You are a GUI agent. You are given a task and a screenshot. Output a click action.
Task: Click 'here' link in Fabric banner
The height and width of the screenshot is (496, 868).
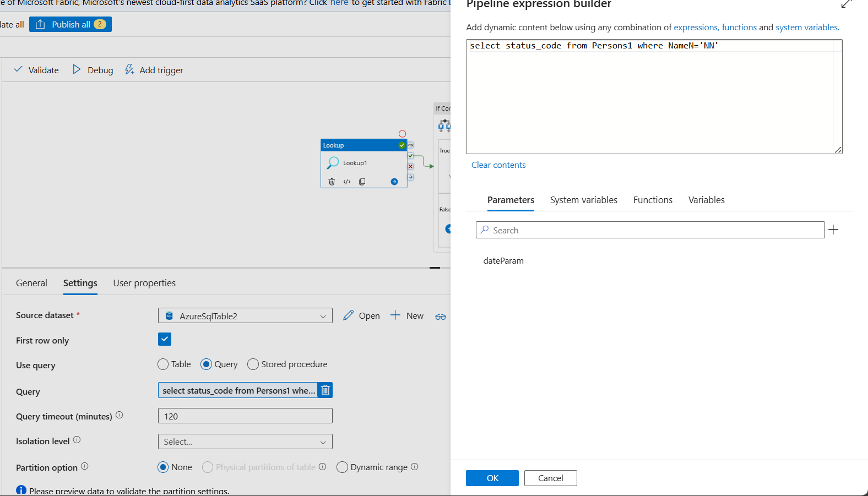(339, 3)
